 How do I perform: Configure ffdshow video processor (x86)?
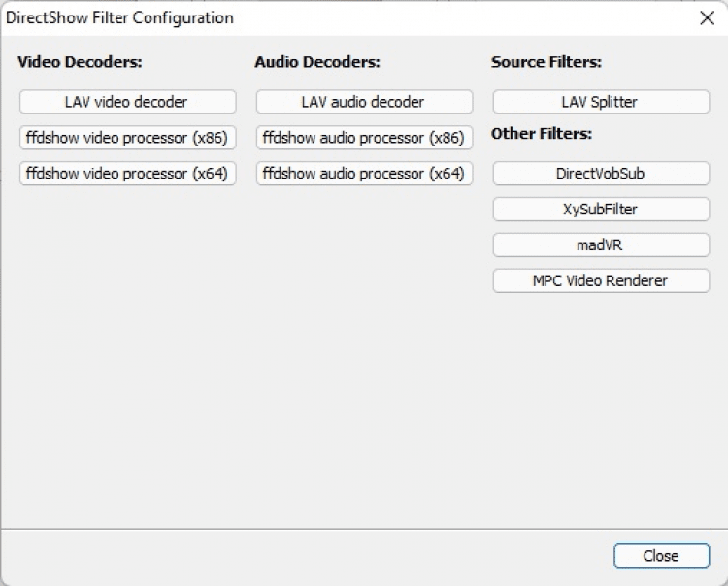pyautogui.click(x=127, y=138)
